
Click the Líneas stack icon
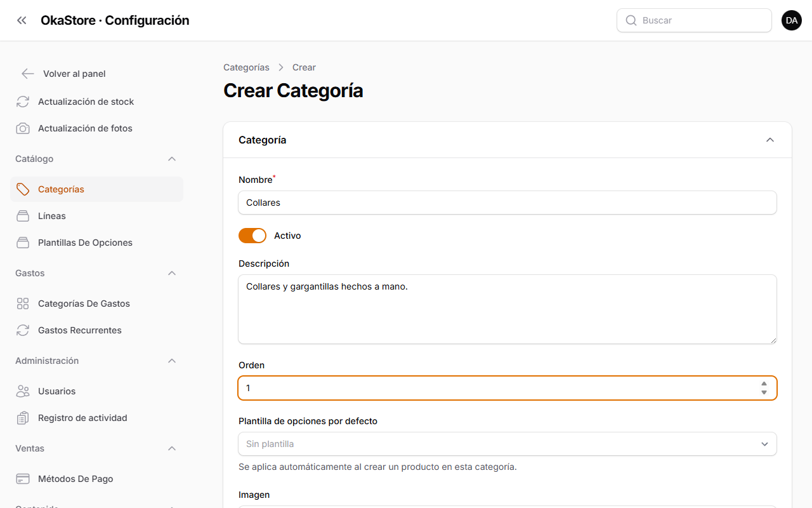23,216
